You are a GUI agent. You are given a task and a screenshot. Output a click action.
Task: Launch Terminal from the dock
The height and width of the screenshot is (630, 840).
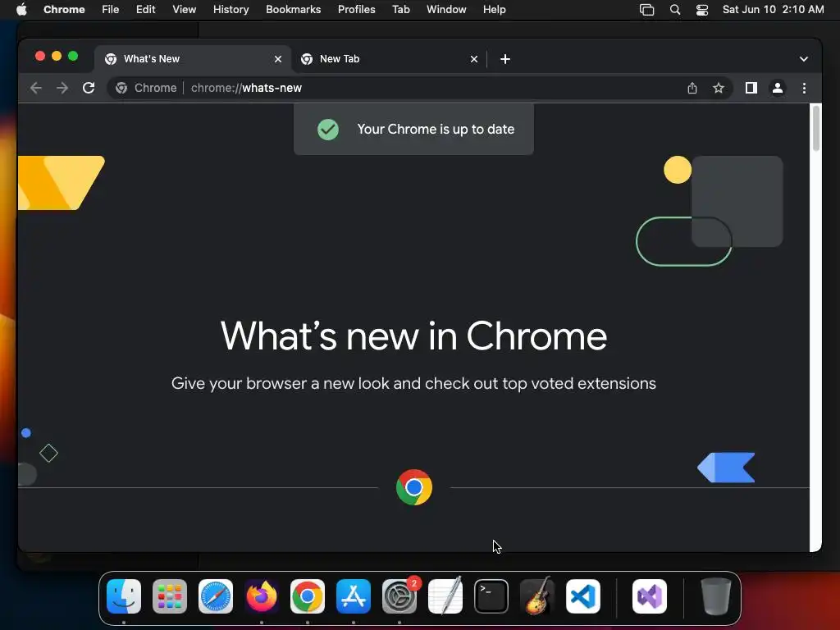click(x=491, y=596)
